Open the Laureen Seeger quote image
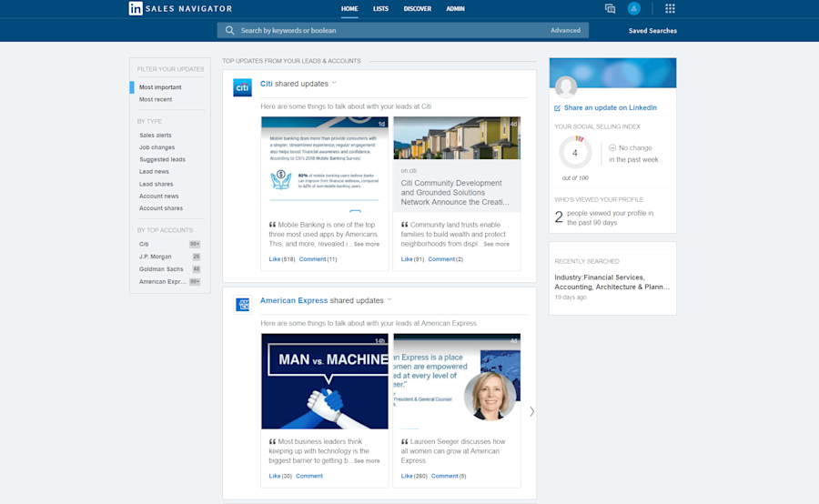Viewport: 819px width, 504px height. click(457, 381)
